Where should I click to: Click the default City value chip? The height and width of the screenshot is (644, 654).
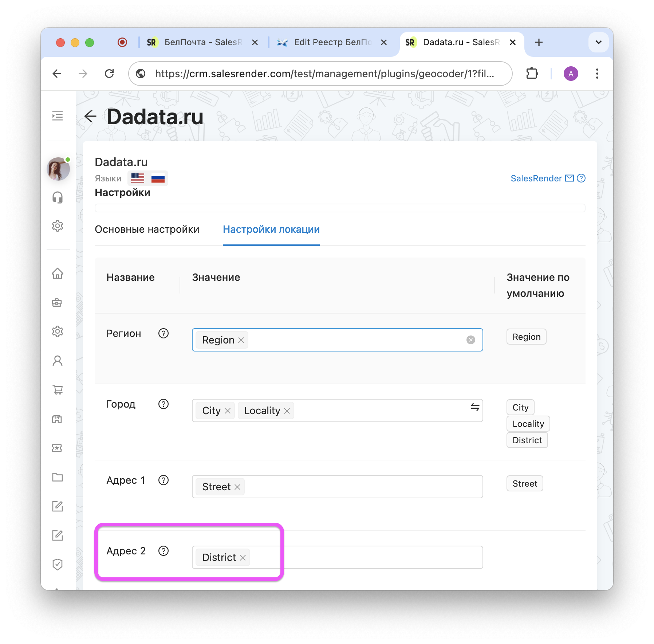point(520,407)
